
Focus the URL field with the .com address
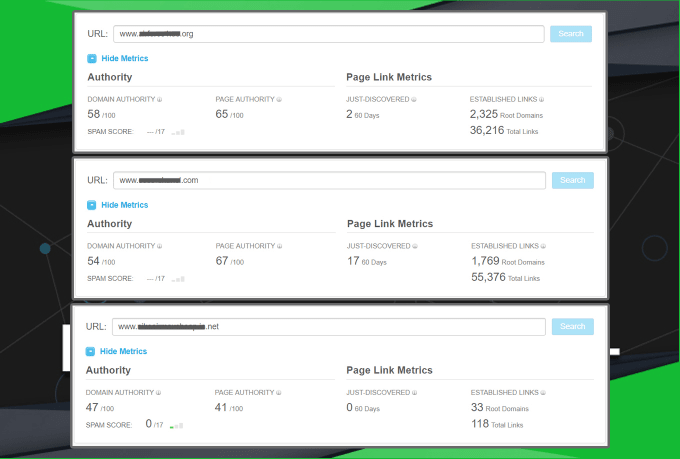(x=328, y=180)
